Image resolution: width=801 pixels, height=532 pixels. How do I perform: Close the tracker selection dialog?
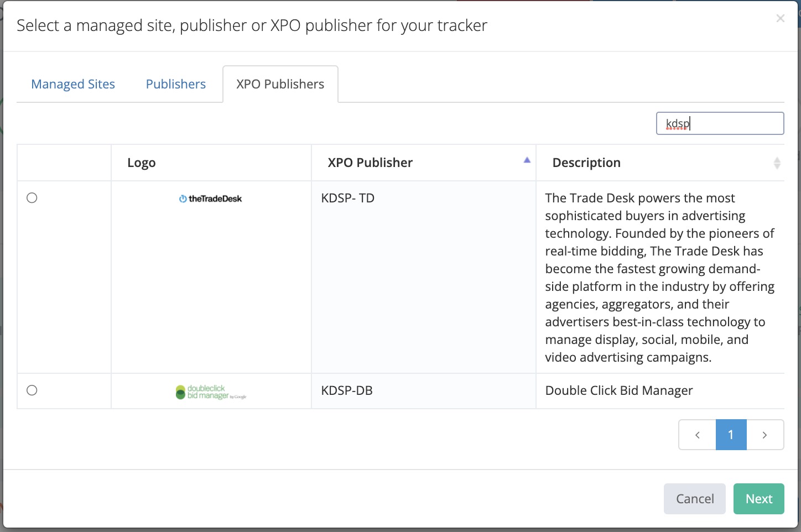780,18
